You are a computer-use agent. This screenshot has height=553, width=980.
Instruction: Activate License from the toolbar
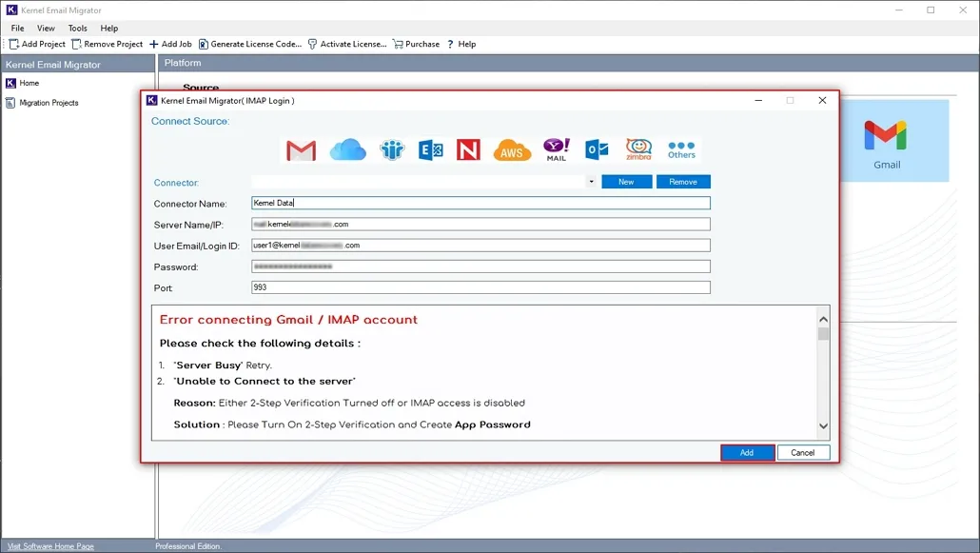click(351, 44)
